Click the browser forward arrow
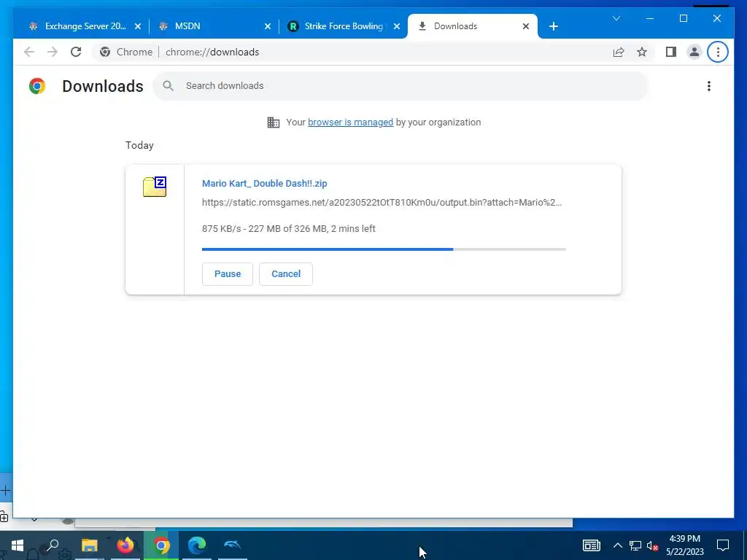 pyautogui.click(x=53, y=52)
